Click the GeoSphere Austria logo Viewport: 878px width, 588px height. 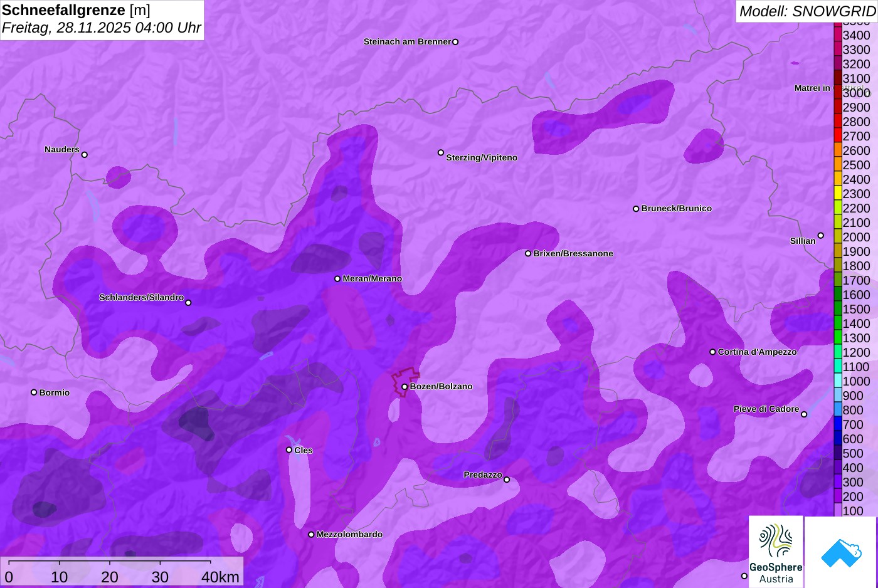(x=776, y=552)
